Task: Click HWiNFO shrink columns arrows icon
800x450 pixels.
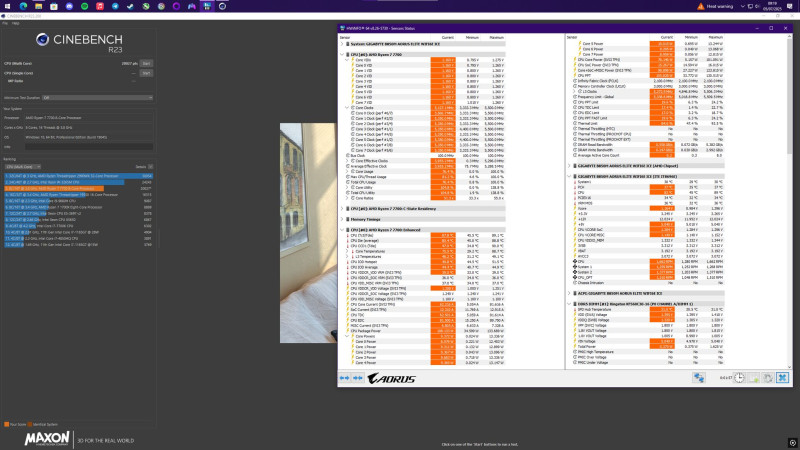Action: pos(358,378)
